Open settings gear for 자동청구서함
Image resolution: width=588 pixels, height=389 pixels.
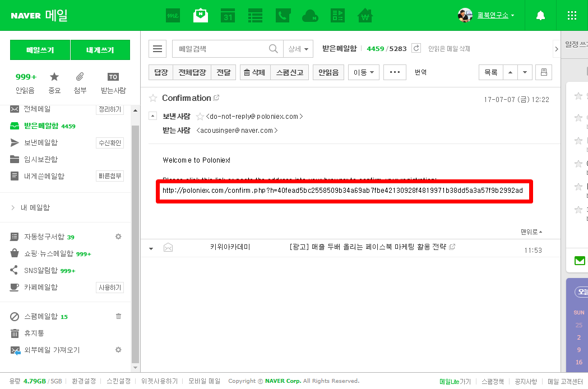[118, 237]
